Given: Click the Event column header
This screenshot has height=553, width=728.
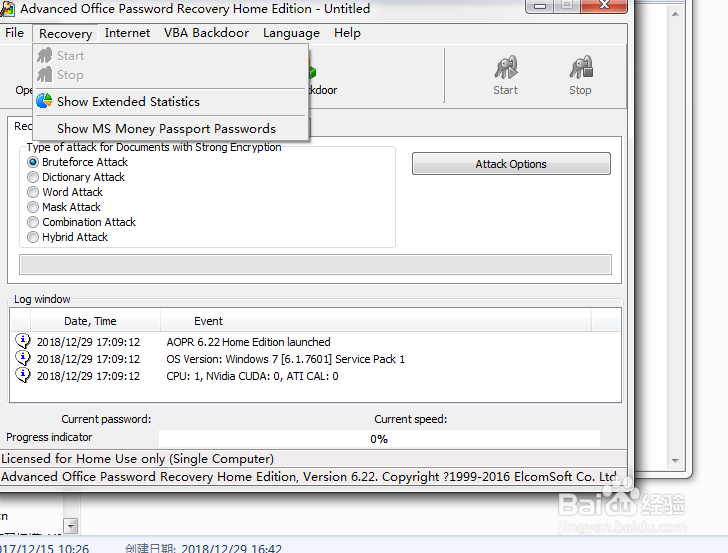Looking at the screenshot, I should point(375,321).
